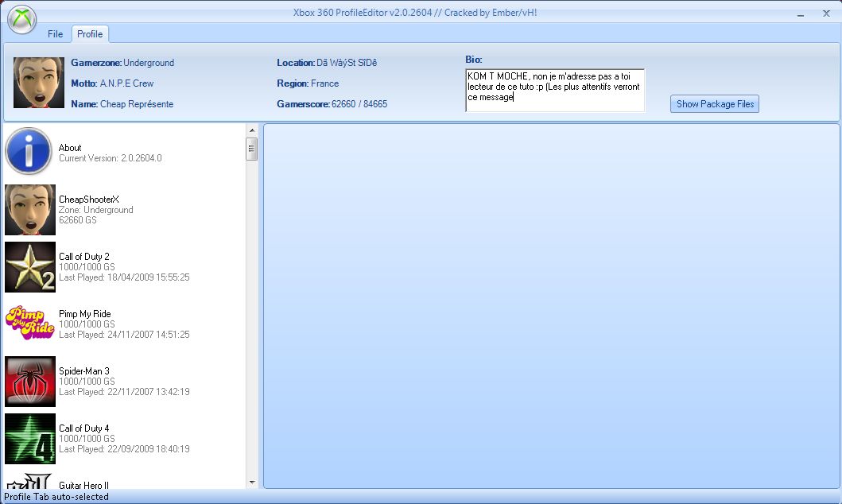
Task: Click Show Package Files button
Action: coord(715,104)
